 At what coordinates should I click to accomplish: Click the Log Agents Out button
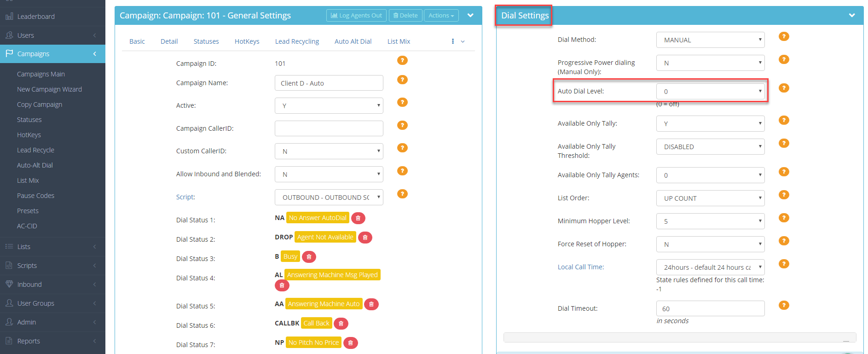[357, 16]
